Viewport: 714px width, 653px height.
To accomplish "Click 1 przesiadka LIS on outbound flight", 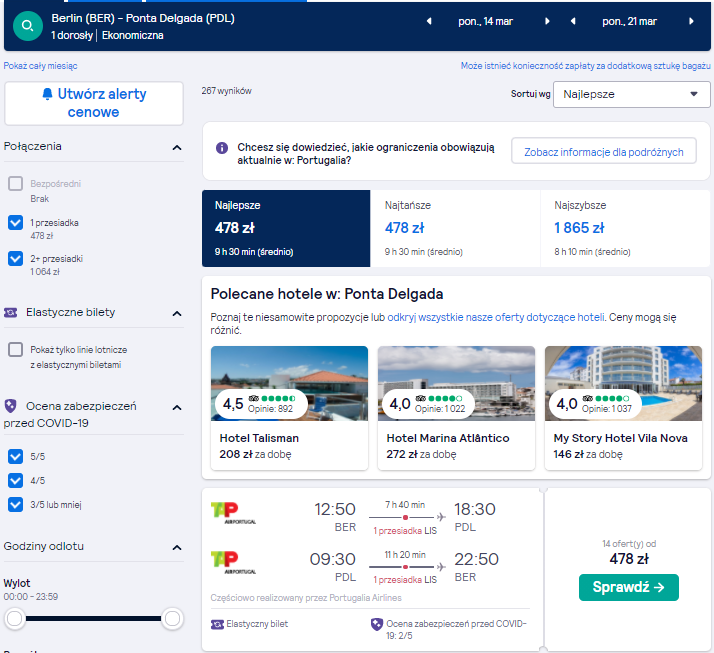I will tap(405, 531).
